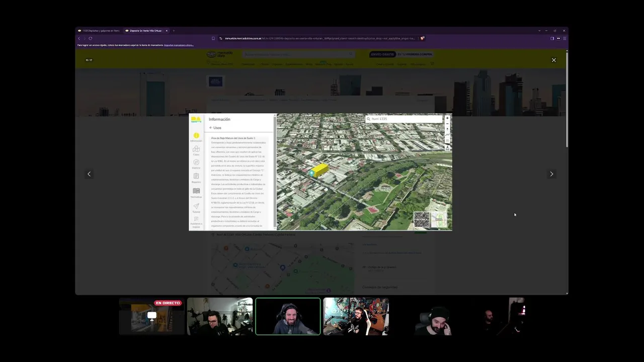Open the Explorar compass section
The image size is (644, 362).
coord(196,164)
